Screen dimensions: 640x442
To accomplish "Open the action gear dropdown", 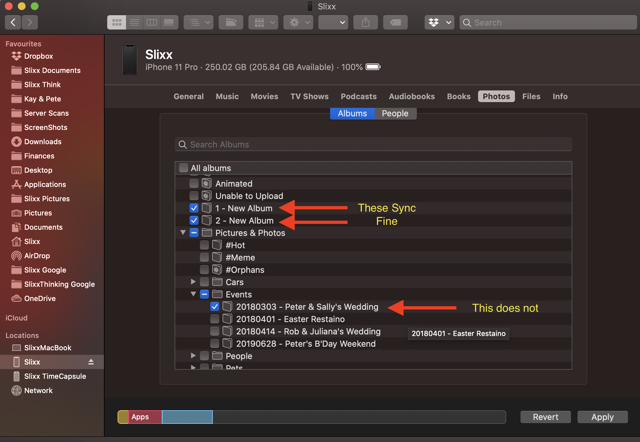I will coord(298,22).
